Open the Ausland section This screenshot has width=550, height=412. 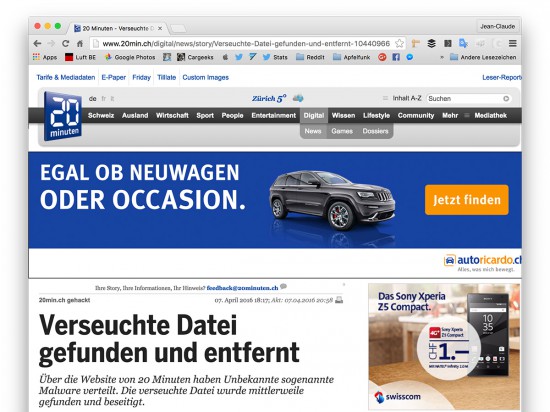135,115
